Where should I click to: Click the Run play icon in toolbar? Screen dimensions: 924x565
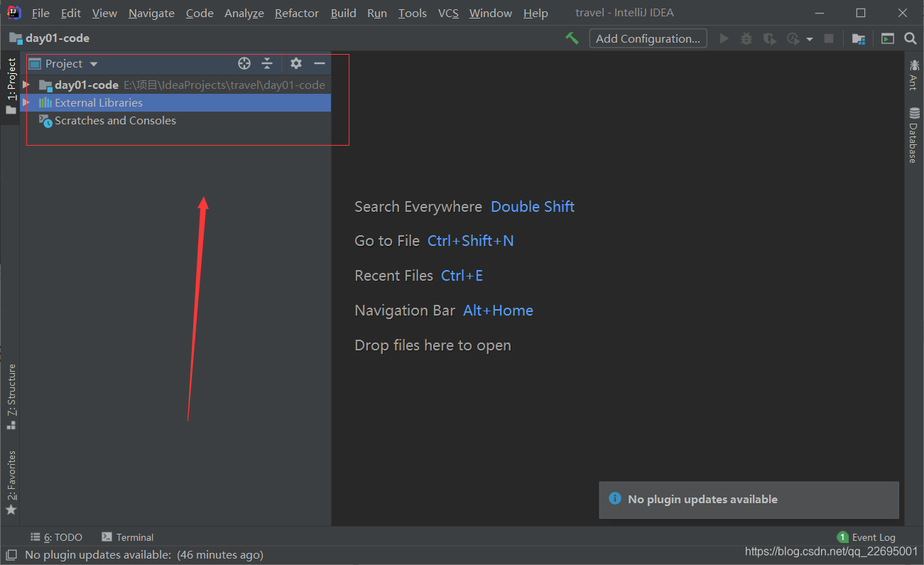[724, 38]
